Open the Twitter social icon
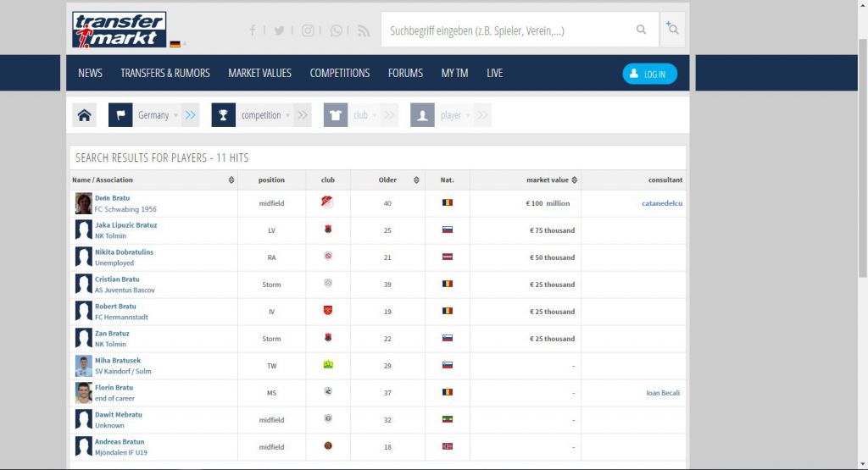Screen dimensions: 868x470 pyautogui.click(x=280, y=30)
